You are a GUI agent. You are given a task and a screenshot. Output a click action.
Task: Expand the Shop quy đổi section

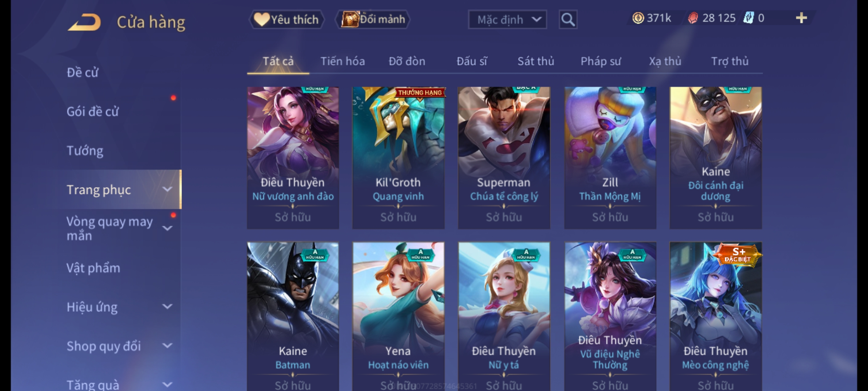pyautogui.click(x=167, y=346)
